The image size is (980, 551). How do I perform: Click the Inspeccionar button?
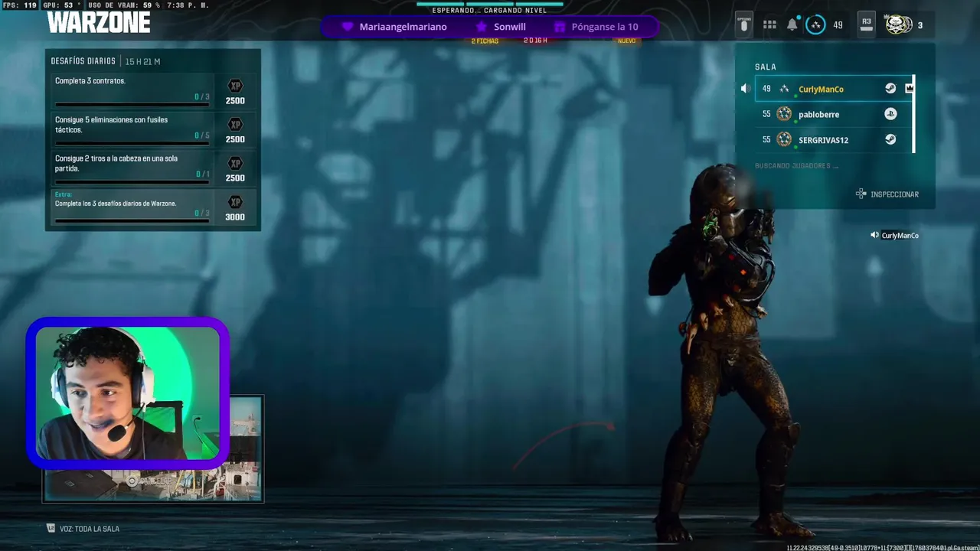tap(887, 194)
